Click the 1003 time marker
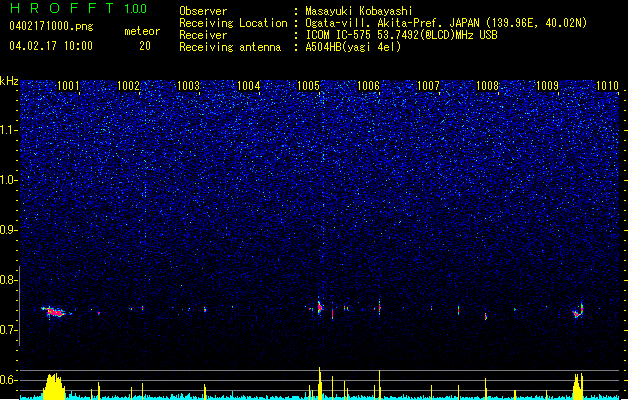 [188, 86]
